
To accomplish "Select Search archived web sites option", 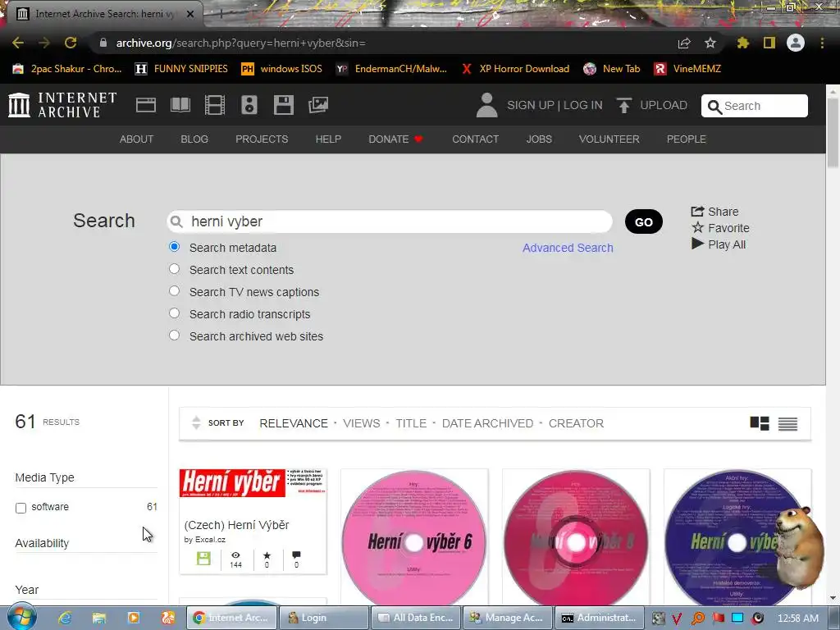I will 174,336.
